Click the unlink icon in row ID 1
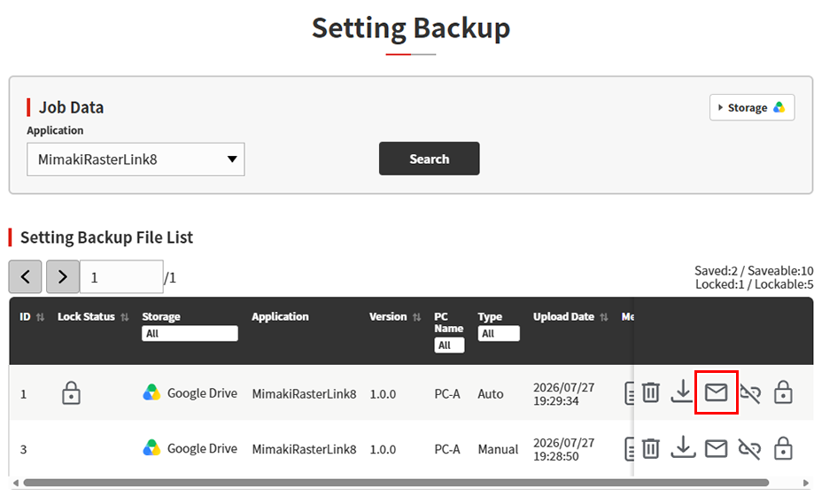The width and height of the screenshot is (837, 504). pyautogui.click(x=750, y=393)
